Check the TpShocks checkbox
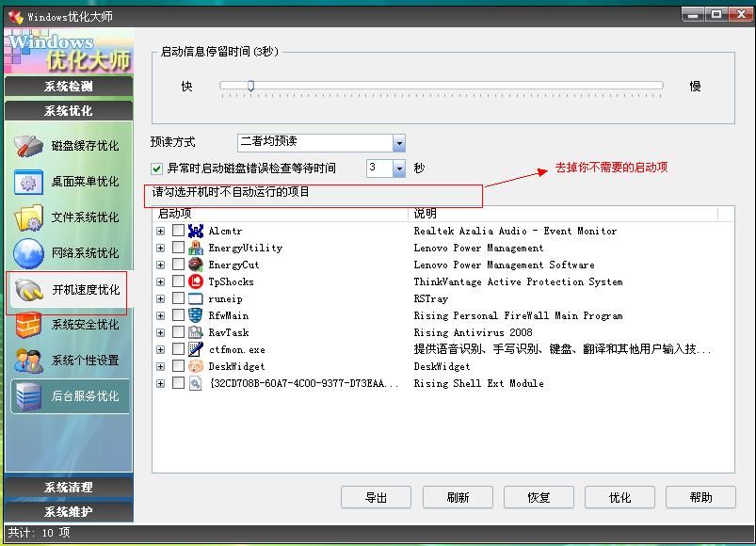Viewport: 756px width, 546px height. click(x=178, y=281)
